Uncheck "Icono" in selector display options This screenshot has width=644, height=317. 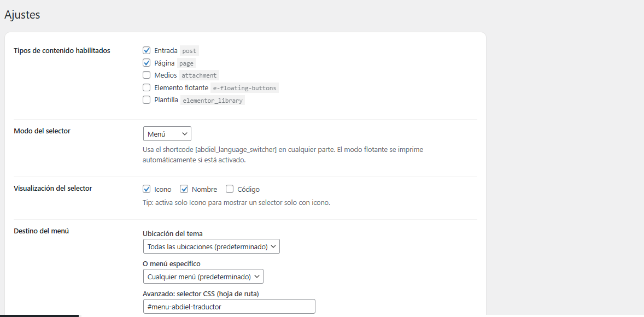pyautogui.click(x=147, y=189)
